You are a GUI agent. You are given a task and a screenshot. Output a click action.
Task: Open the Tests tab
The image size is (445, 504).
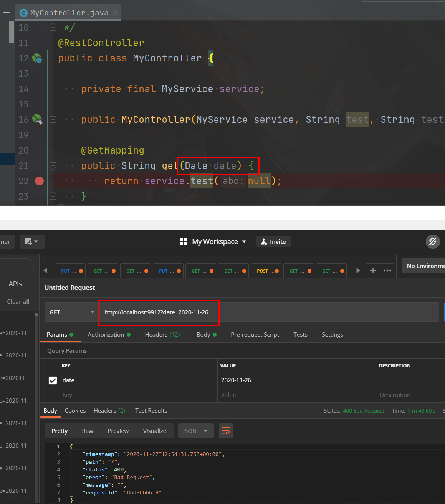[300, 334]
